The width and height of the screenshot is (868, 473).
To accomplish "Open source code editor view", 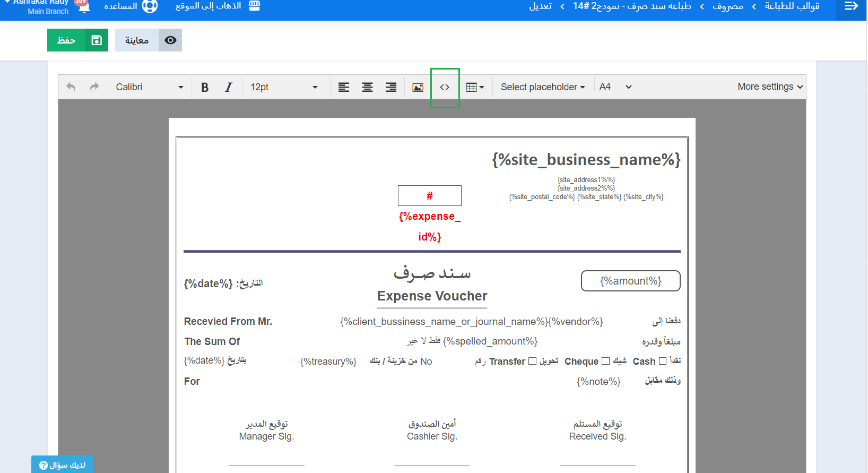I will pyautogui.click(x=445, y=87).
